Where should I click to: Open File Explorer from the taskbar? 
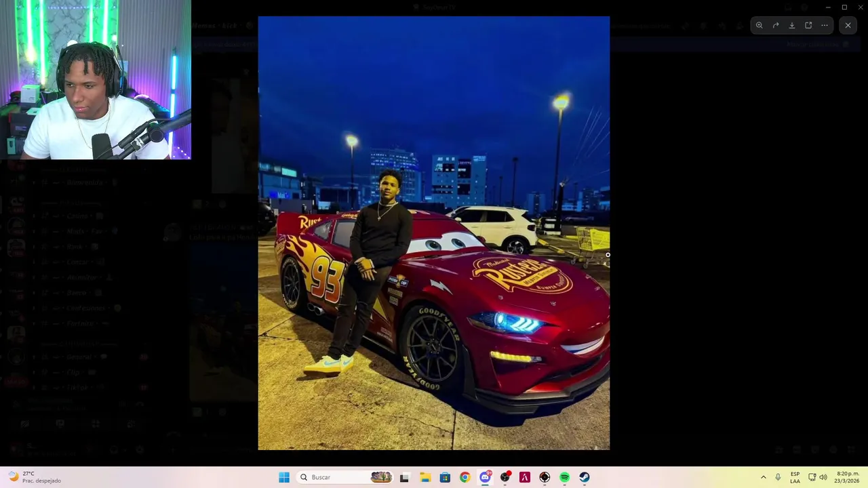(x=425, y=477)
